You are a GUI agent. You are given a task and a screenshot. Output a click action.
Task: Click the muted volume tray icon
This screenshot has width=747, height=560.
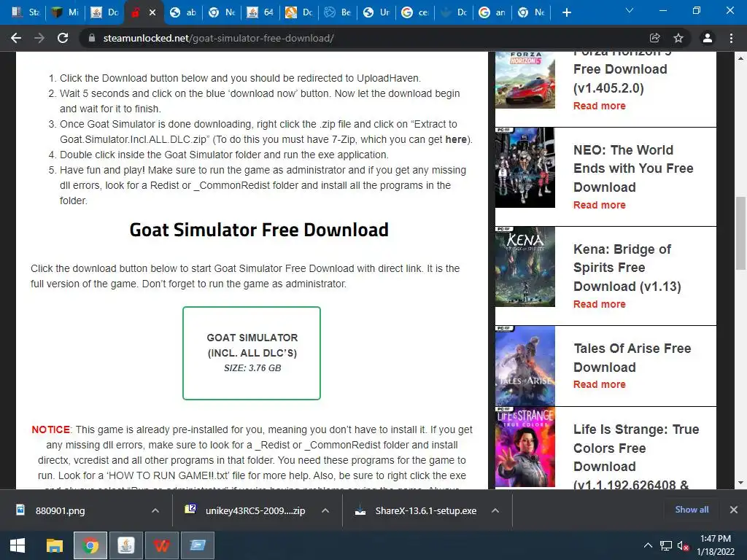click(x=683, y=545)
